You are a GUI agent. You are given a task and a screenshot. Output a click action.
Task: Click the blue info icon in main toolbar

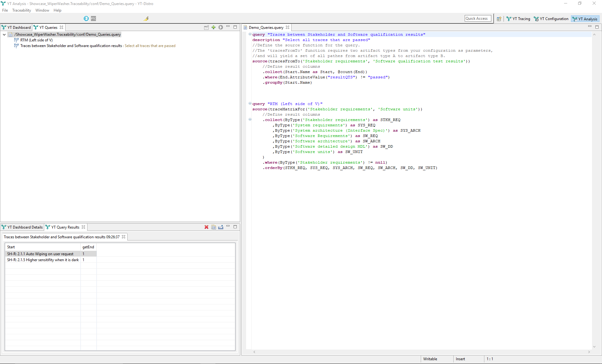86,18
